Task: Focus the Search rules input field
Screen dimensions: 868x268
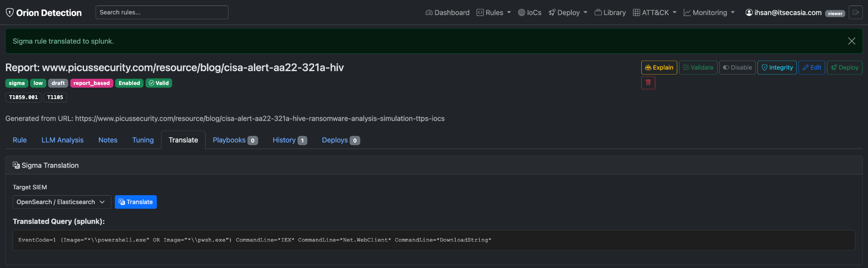Action: pyautogui.click(x=162, y=12)
